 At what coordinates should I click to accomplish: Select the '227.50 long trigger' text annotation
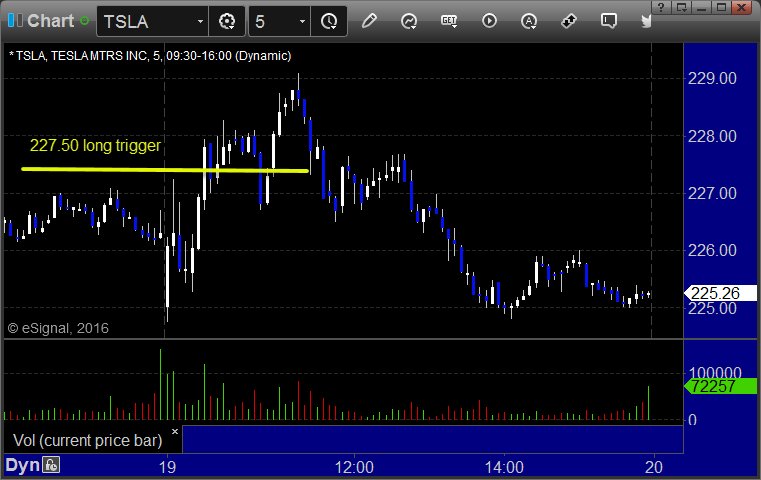tap(95, 145)
